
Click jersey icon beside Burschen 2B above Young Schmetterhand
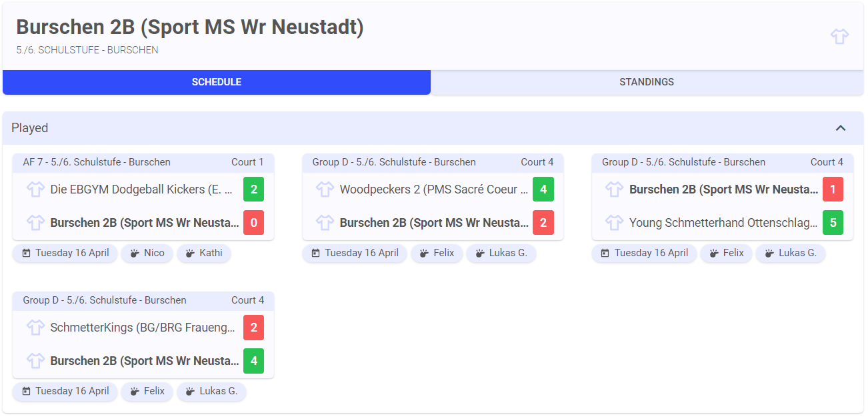pos(614,189)
